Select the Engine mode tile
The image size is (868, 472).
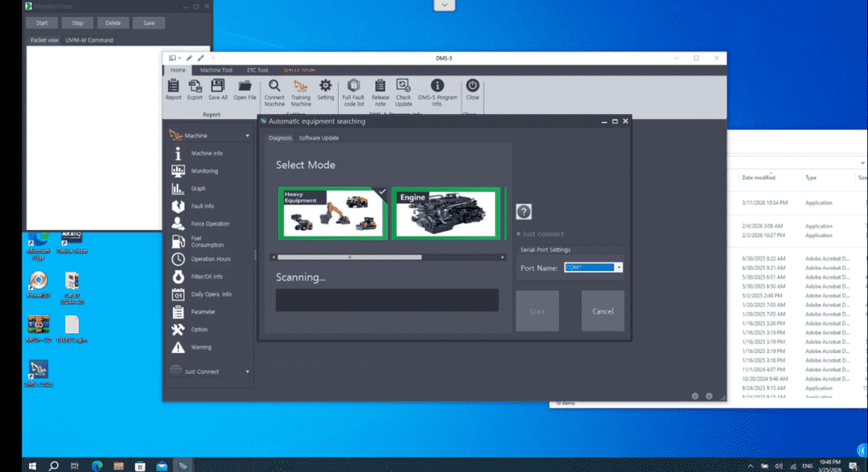pos(446,213)
